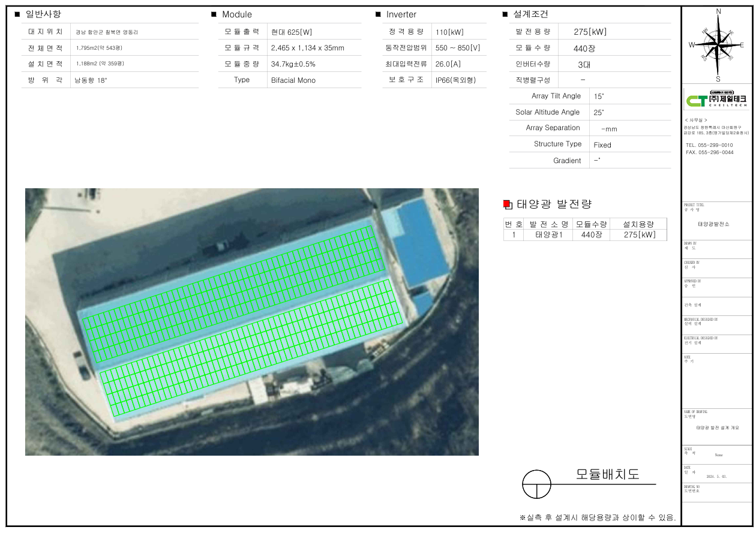Select the 모듈배치도 drawing title text
756x533 pixels.
coord(607,474)
